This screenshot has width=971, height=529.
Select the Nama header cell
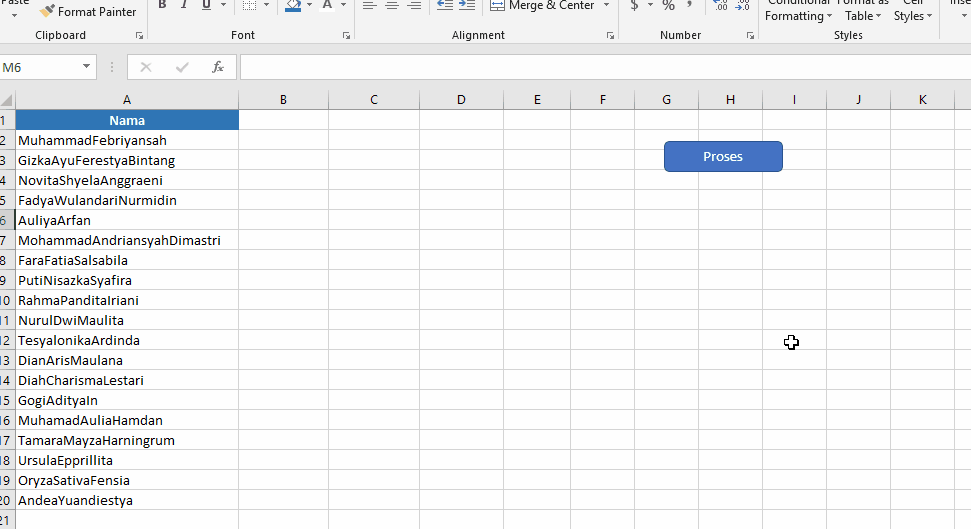[x=127, y=120]
